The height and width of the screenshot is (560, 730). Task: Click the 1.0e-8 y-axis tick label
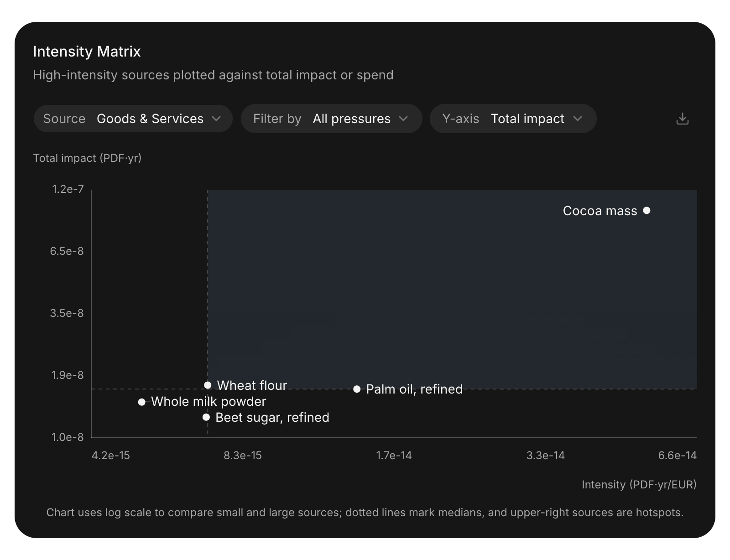coord(68,437)
